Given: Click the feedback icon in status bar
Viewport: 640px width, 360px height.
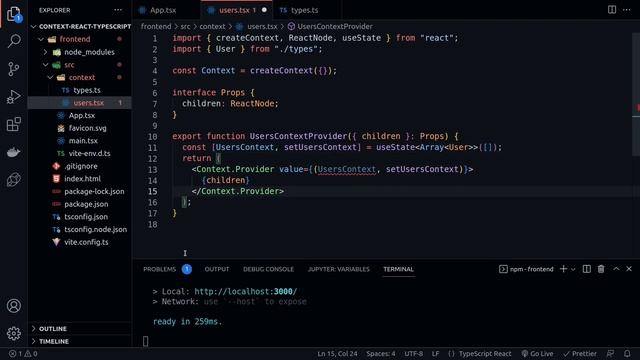Looking at the screenshot, I should [x=610, y=353].
